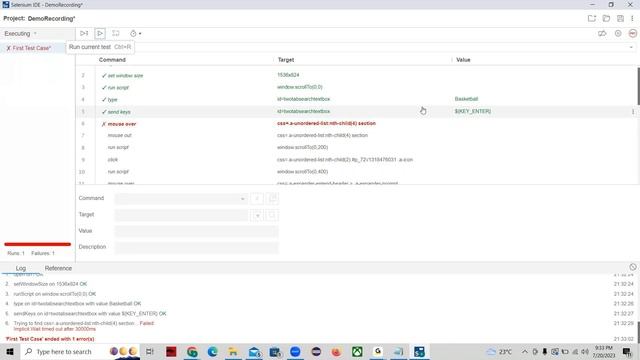640x360 pixels.
Task: Select the click command row
Action: pyautogui.click(x=357, y=160)
